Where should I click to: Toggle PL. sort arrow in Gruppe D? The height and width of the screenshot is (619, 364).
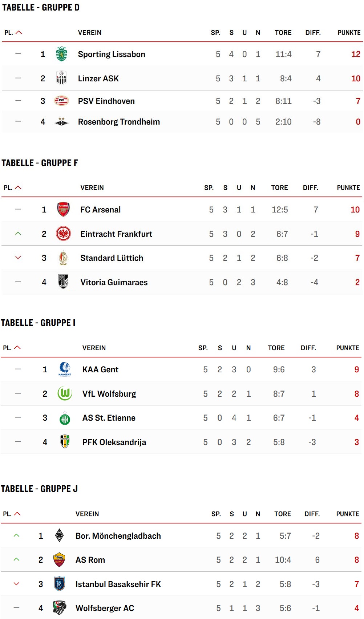(19, 33)
